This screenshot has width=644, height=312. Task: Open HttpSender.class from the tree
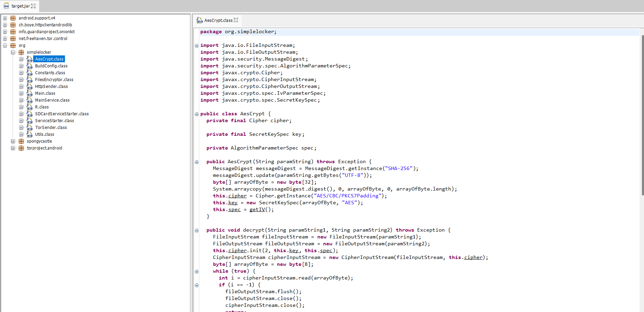click(x=51, y=87)
